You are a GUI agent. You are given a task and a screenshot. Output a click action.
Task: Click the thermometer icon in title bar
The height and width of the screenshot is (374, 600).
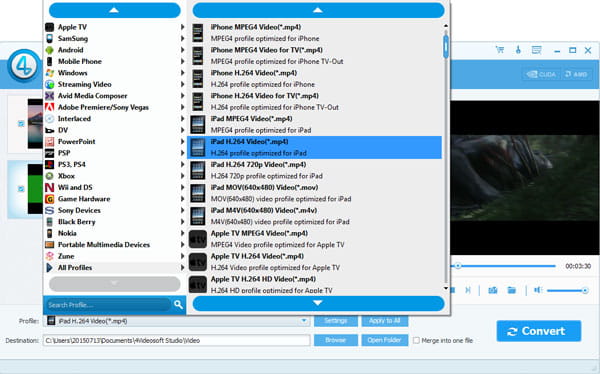518,50
